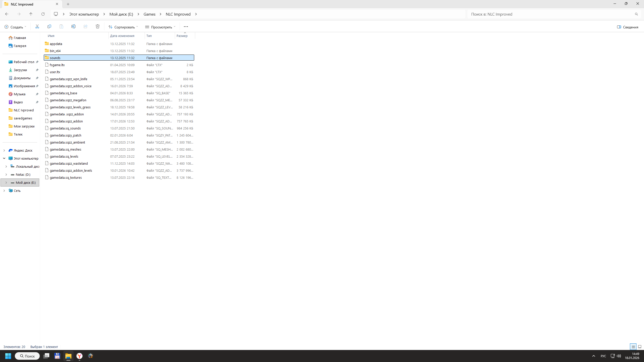This screenshot has width=644, height=362.
Task: Toggle the Сведения details pane
Action: pos(627,27)
